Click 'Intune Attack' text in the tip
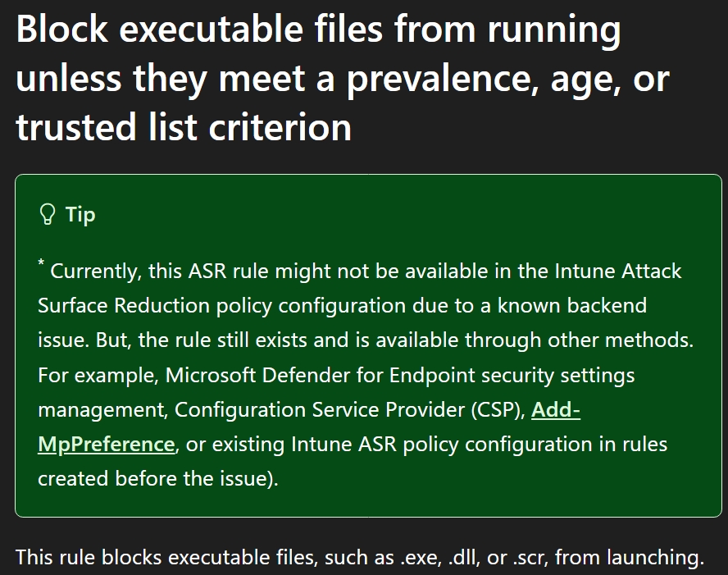 click(x=618, y=272)
